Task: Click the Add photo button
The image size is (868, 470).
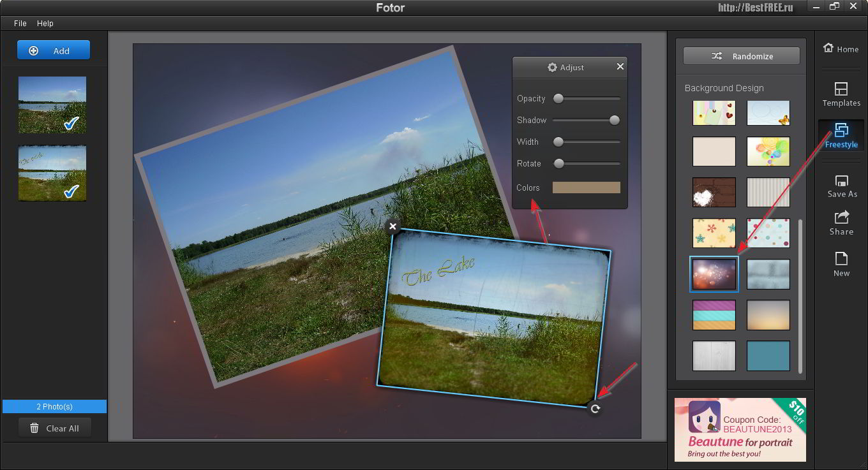Action: tap(54, 50)
